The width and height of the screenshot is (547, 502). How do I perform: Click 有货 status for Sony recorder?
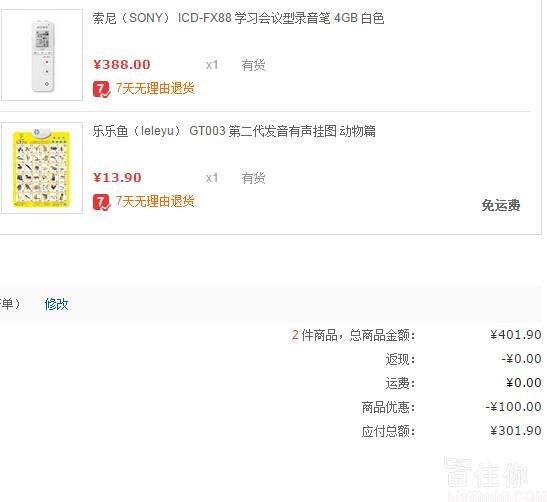point(254,65)
